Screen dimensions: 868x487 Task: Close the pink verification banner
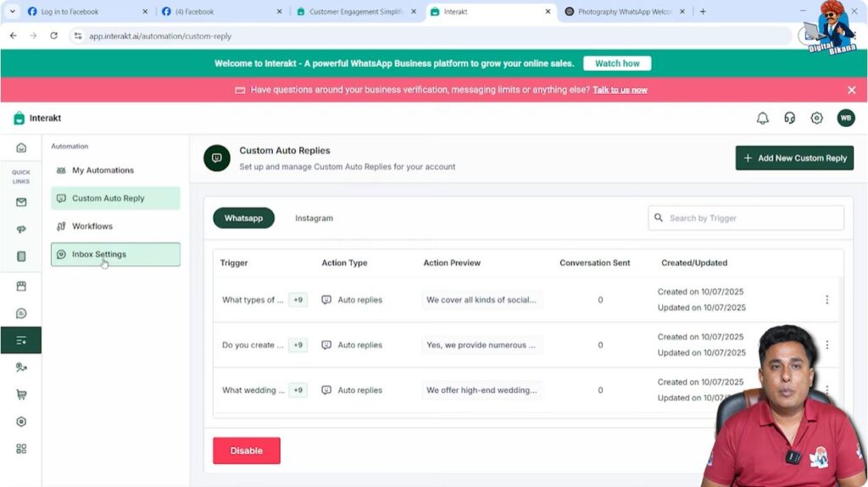point(851,90)
